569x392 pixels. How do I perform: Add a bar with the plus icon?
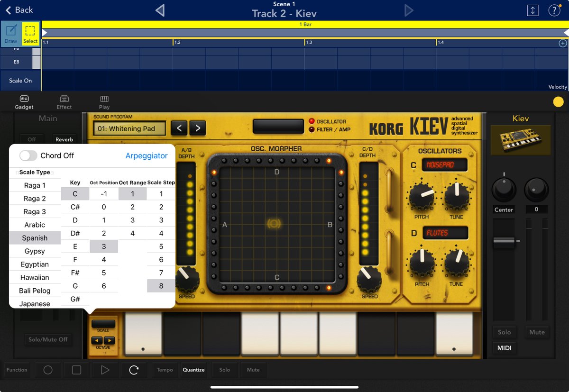[563, 43]
